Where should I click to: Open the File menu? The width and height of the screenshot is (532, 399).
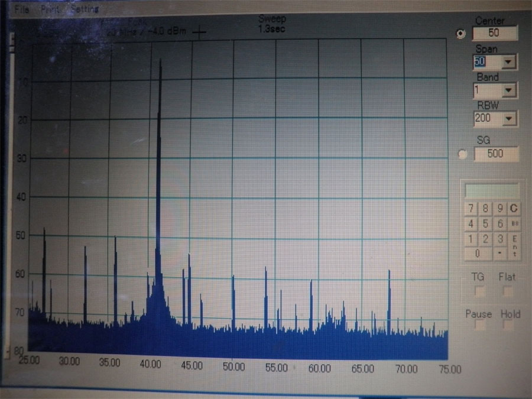pos(21,9)
